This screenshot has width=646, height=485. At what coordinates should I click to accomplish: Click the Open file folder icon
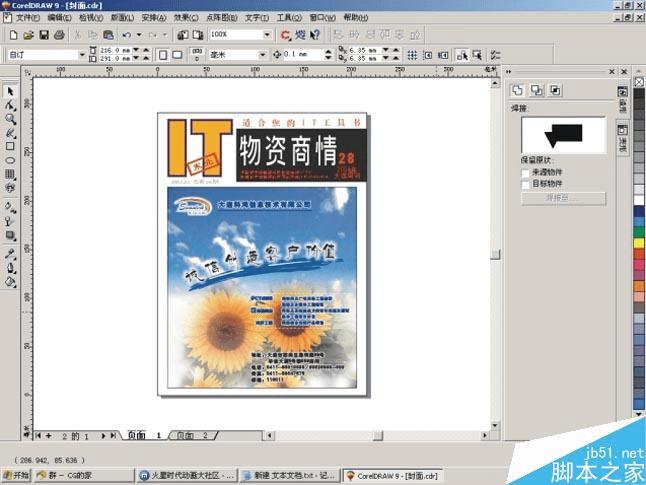click(x=28, y=35)
